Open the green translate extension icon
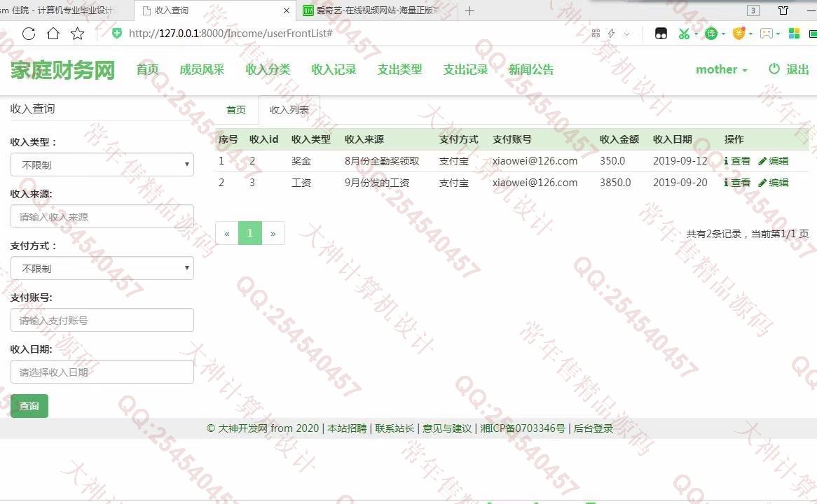Screen dimensions: 817x504 tap(710, 34)
